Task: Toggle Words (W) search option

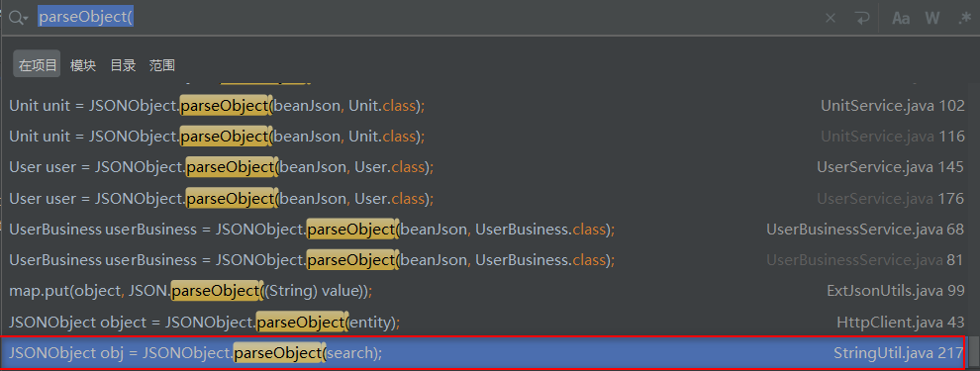Action: click(932, 18)
